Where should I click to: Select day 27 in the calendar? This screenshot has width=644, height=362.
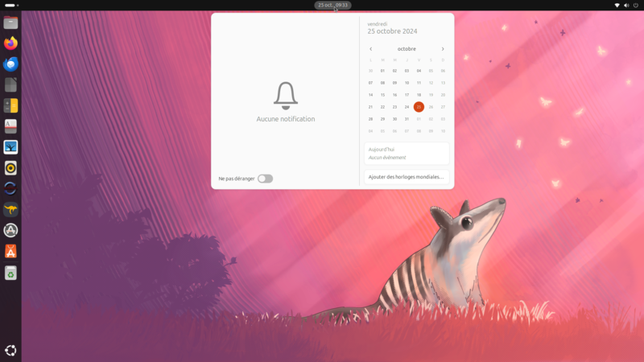(x=443, y=107)
